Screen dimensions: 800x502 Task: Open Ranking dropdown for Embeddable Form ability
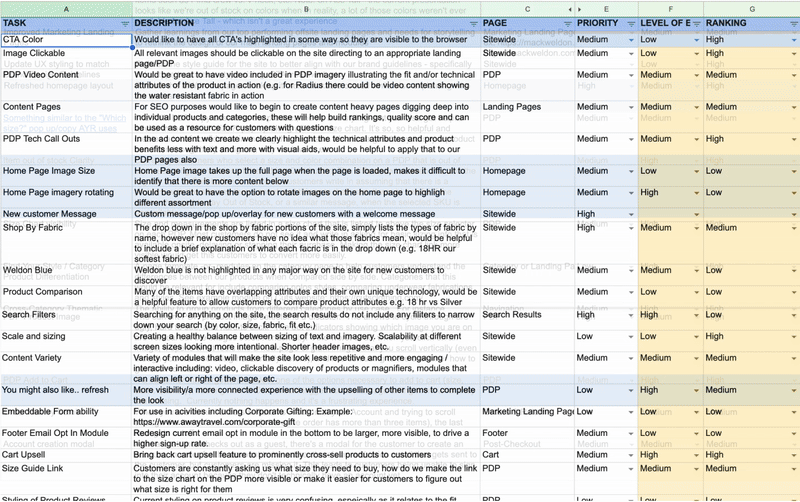coord(794,412)
